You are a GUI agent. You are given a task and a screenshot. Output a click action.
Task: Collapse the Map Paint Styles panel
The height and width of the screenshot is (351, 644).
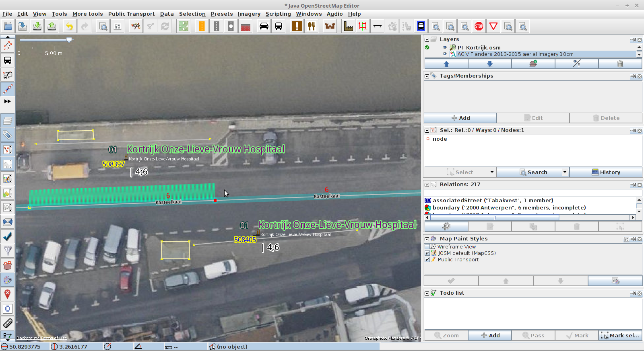click(427, 239)
